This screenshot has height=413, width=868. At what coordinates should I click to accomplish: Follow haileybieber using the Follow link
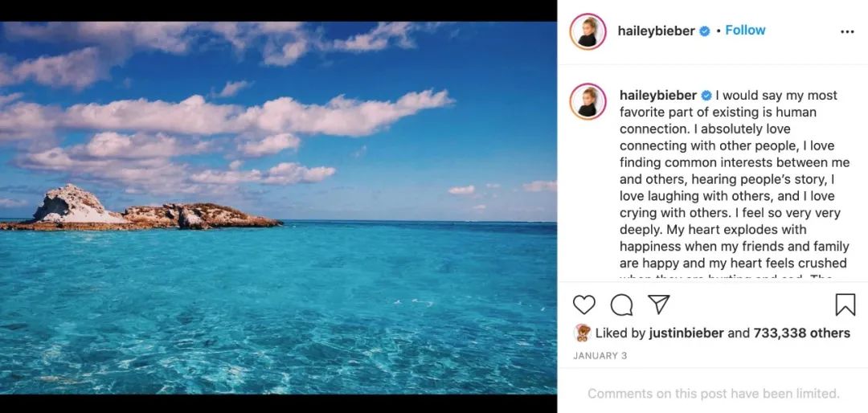[745, 31]
